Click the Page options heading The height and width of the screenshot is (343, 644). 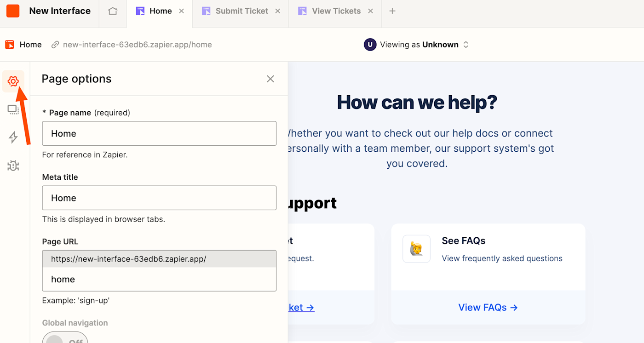[x=76, y=79]
